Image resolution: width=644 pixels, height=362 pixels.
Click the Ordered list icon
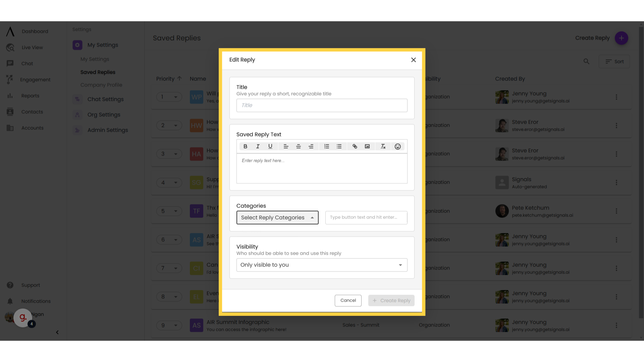click(x=327, y=146)
